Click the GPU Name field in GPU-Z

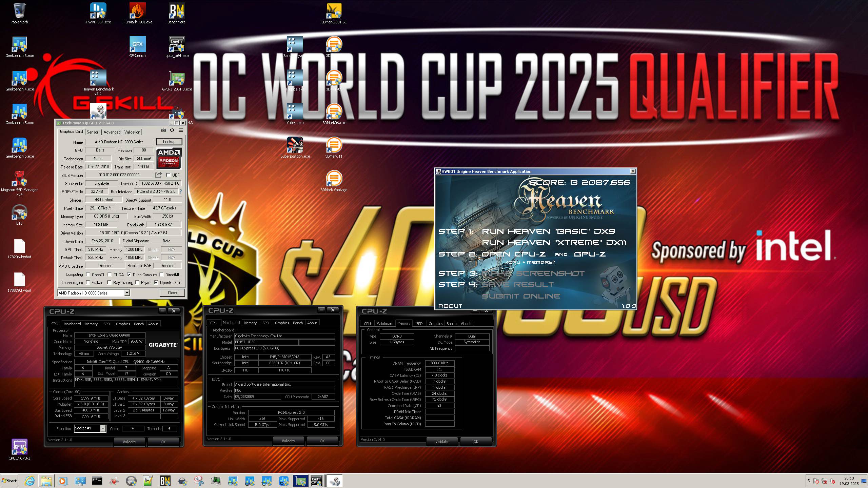coord(119,142)
